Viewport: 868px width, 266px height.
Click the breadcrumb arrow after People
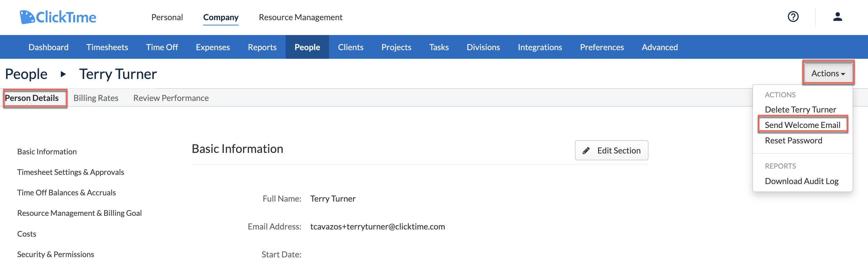click(x=63, y=74)
